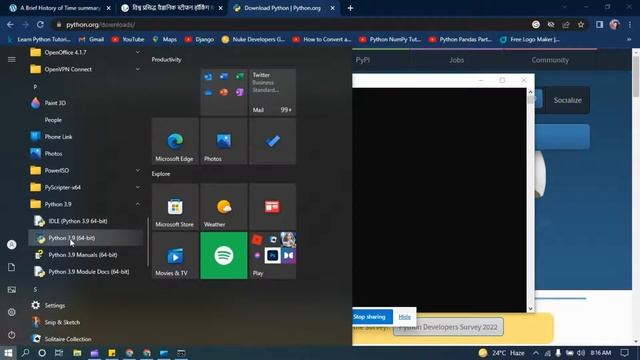Open the Movies & TV tile

click(175, 256)
